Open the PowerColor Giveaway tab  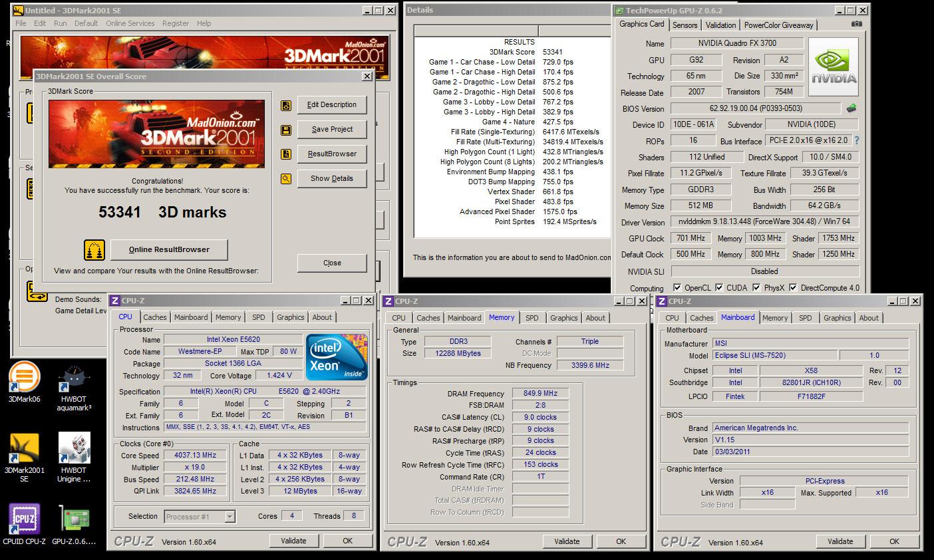pyautogui.click(x=779, y=25)
